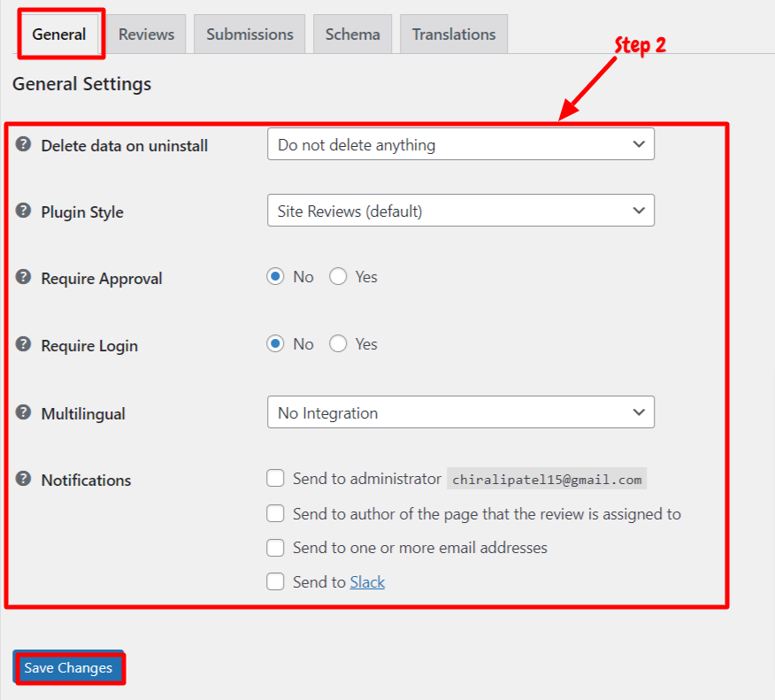Expand the Plugin Style dropdown

[x=461, y=211]
